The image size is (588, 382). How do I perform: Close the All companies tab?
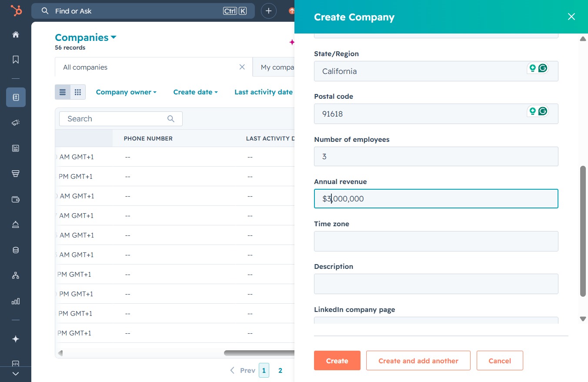tap(242, 67)
